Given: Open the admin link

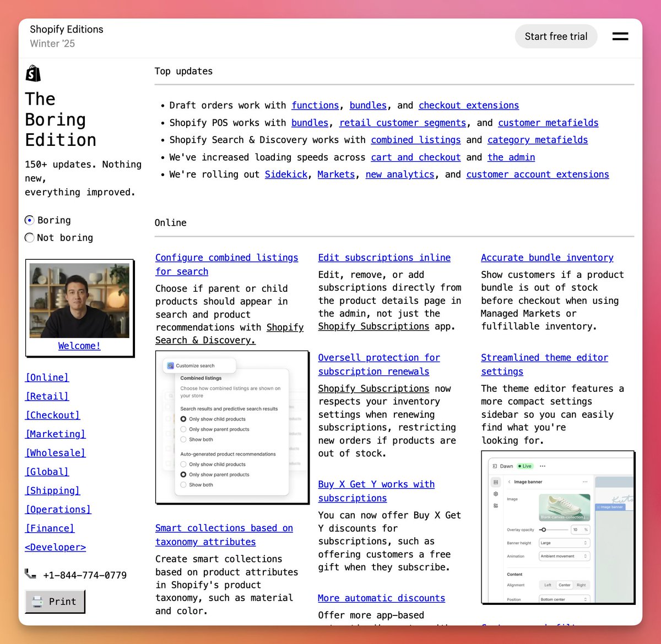Looking at the screenshot, I should 511,157.
